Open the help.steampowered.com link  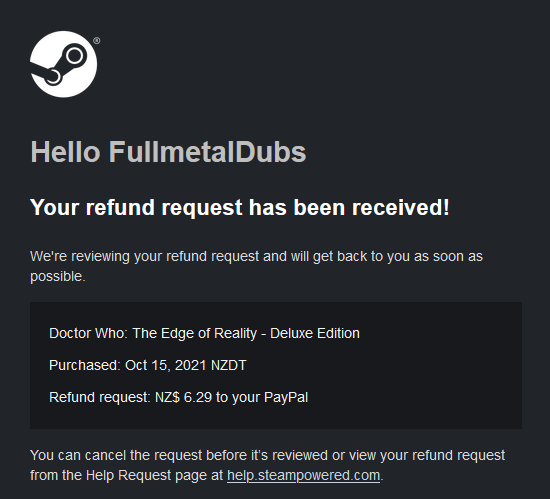[303, 476]
